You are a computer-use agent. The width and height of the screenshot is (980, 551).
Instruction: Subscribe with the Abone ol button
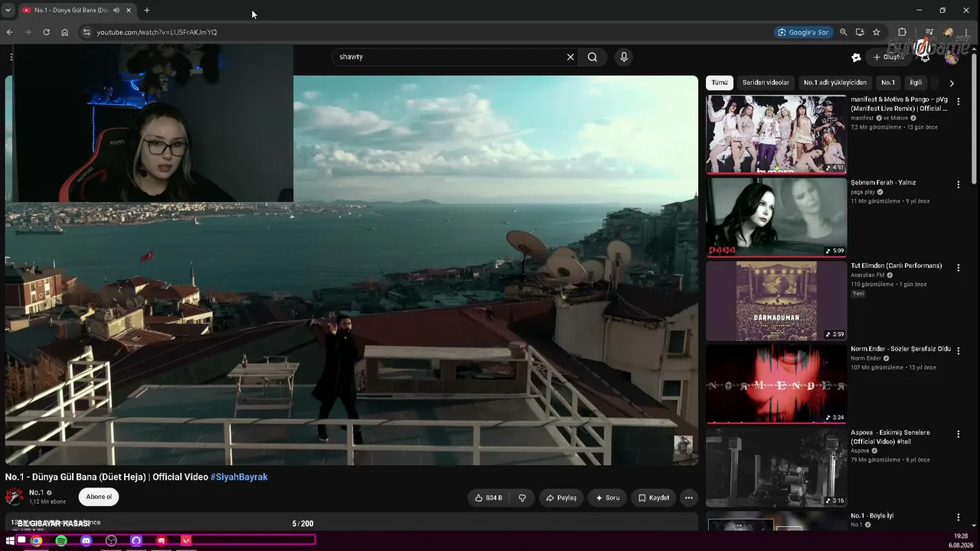(99, 497)
